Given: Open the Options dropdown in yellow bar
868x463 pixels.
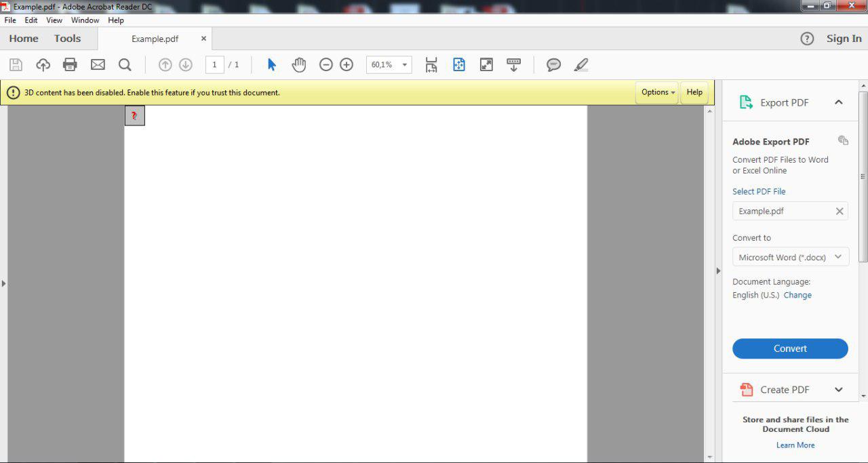Looking at the screenshot, I should (658, 92).
